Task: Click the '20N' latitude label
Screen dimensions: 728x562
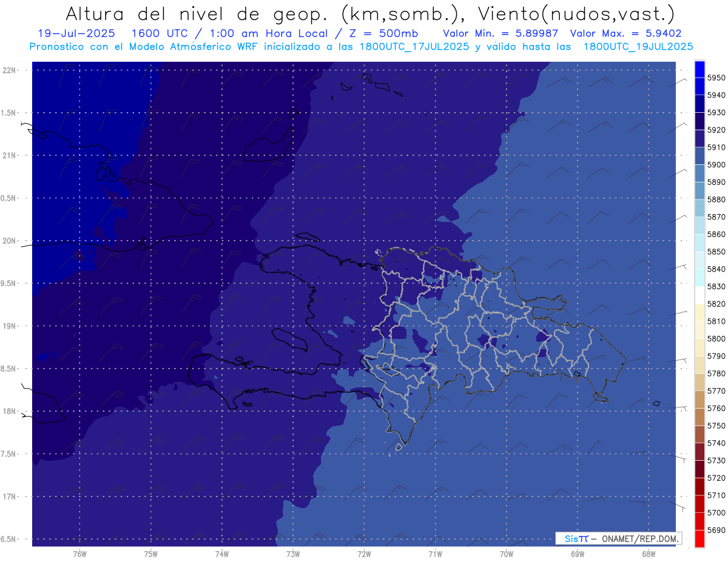Action: (x=8, y=241)
